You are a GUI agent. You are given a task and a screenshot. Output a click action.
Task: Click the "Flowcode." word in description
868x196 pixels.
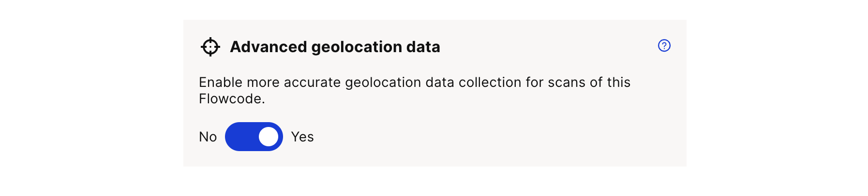[x=232, y=99]
